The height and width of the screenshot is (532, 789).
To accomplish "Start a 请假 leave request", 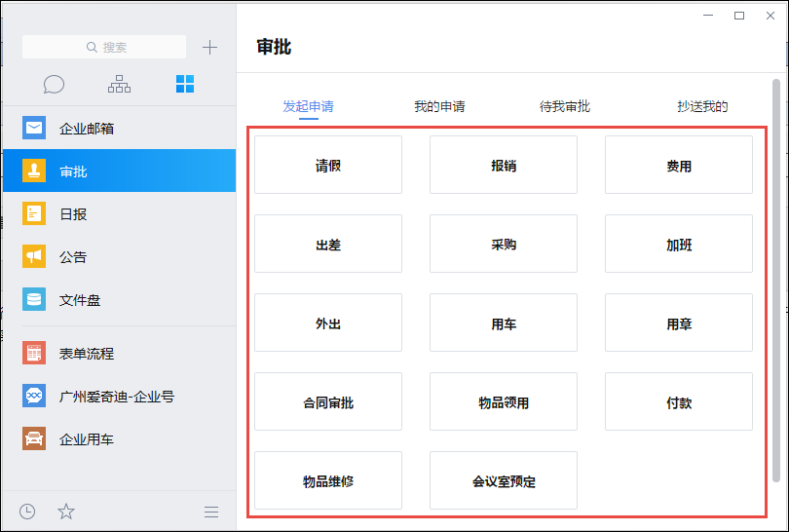I will 328,165.
